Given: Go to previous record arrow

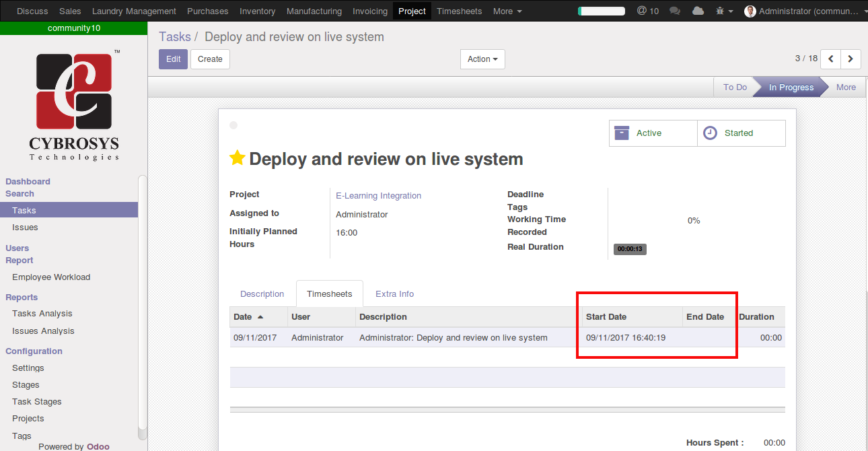Looking at the screenshot, I should (x=831, y=59).
